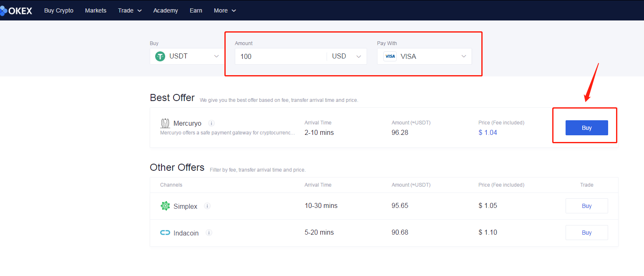
Task: Click the Channels column header
Action: (171, 185)
